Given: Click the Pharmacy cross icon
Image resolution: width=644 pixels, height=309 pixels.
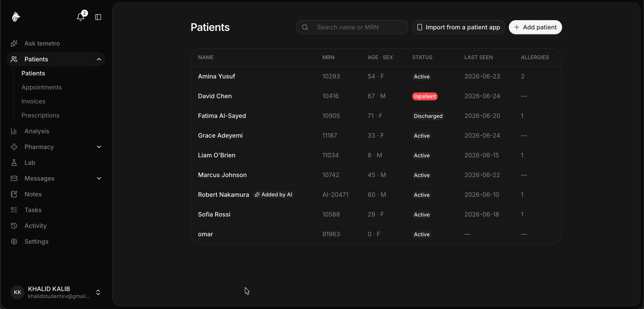Looking at the screenshot, I should [x=14, y=147].
